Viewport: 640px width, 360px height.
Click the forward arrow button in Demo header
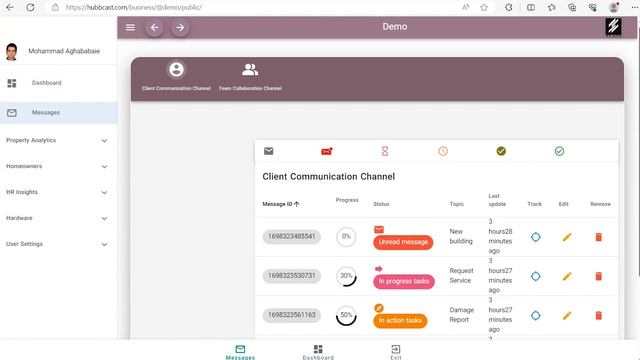pyautogui.click(x=180, y=27)
